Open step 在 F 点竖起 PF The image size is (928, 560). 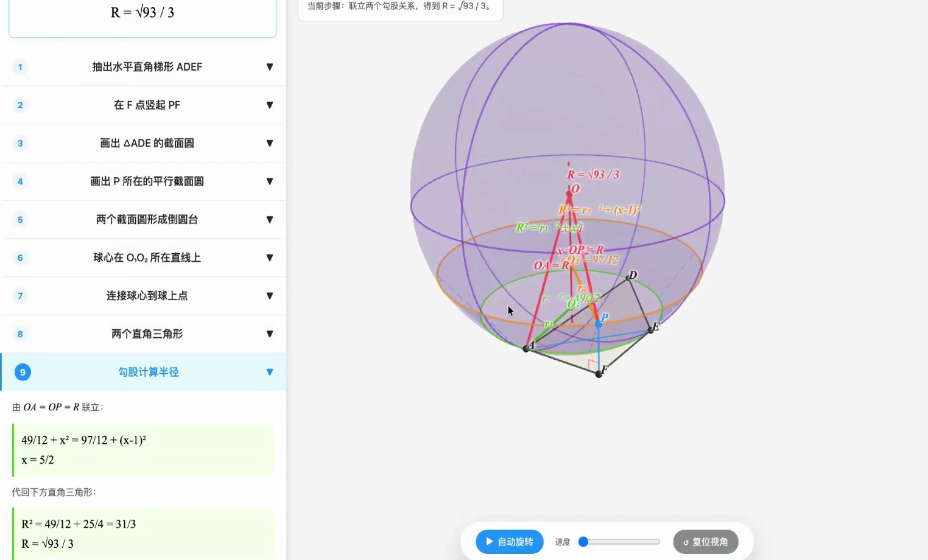coord(144,105)
